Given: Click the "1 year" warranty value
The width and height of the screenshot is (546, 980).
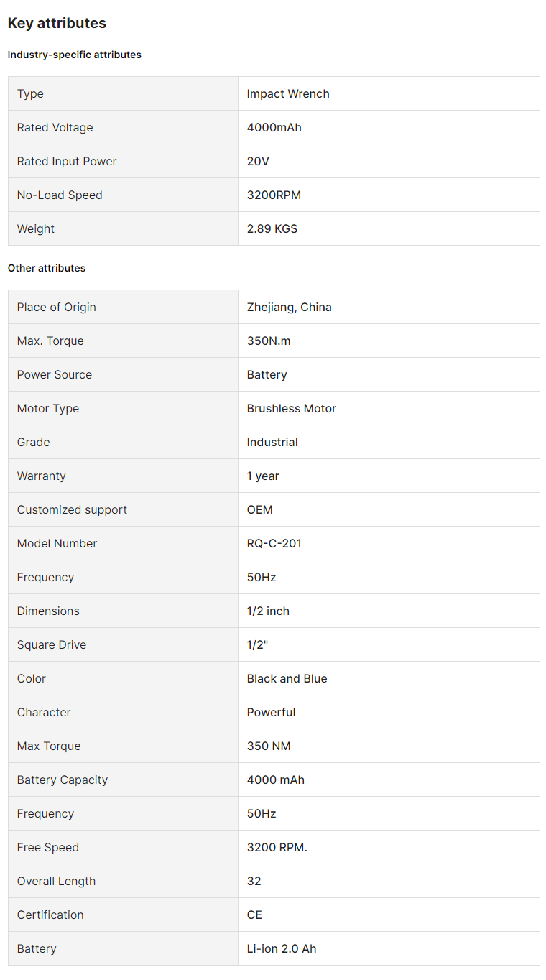Looking at the screenshot, I should click(263, 476).
